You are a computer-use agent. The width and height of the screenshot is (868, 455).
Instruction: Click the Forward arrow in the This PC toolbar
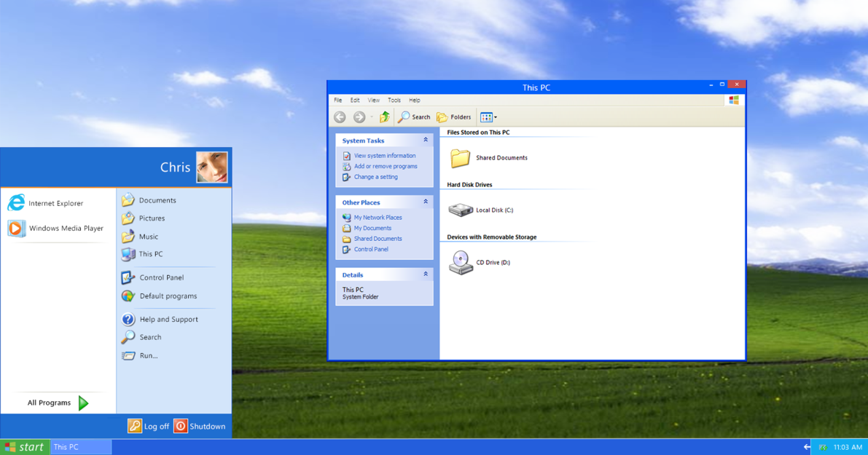[x=359, y=116]
